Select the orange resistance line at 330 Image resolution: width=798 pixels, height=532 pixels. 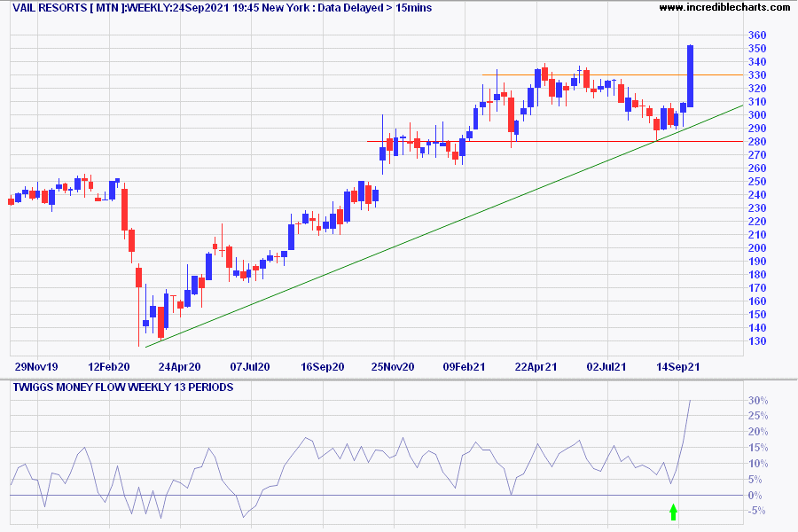point(613,74)
